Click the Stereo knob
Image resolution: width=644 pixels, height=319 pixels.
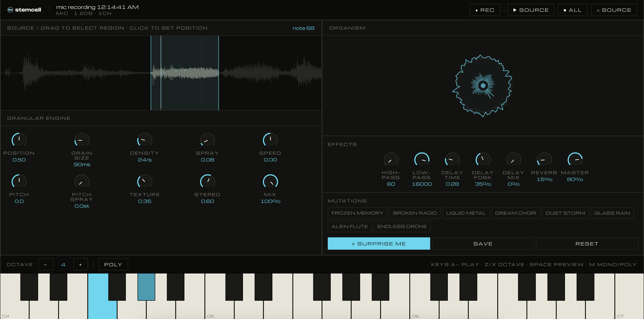pyautogui.click(x=207, y=181)
